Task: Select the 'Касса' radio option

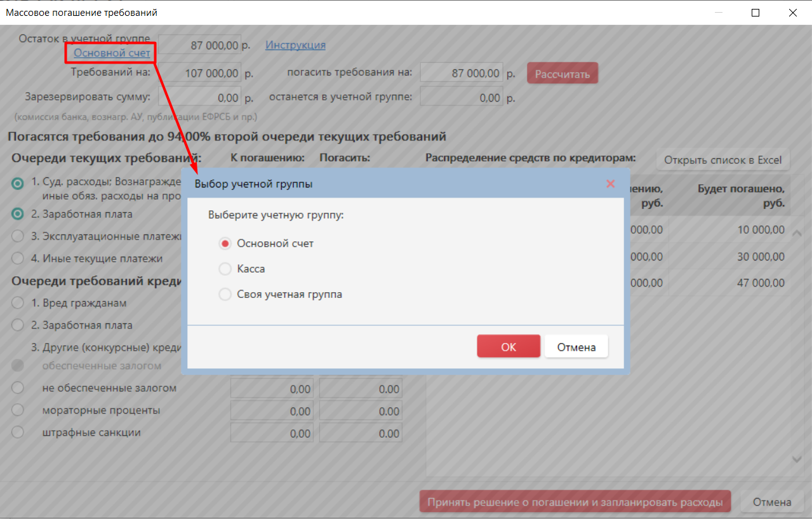Action: (225, 269)
